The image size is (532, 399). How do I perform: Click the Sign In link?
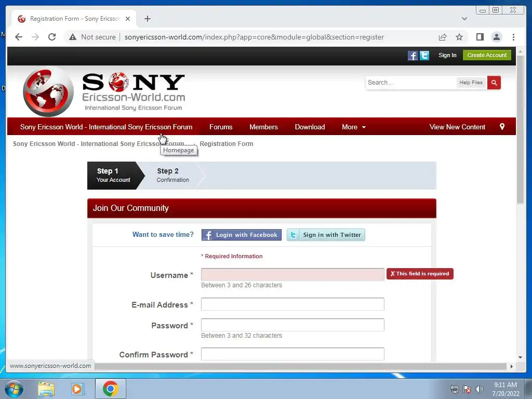point(447,55)
